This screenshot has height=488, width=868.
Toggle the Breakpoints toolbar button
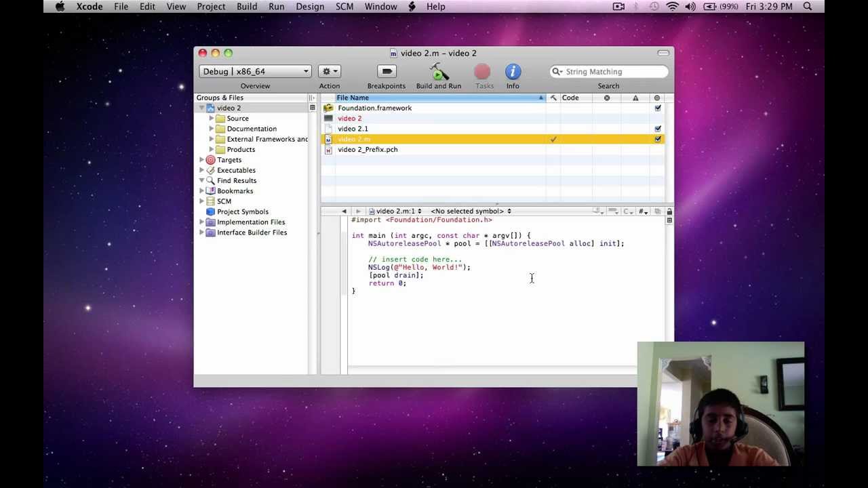click(x=387, y=71)
